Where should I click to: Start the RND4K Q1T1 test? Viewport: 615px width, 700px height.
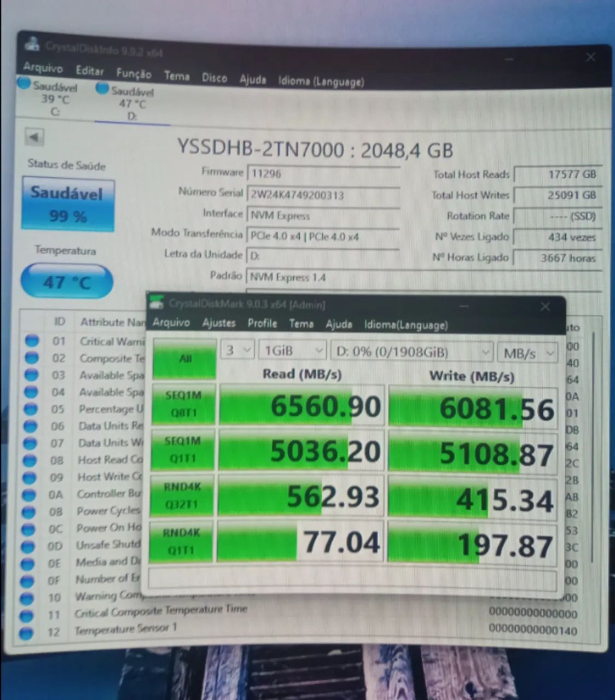pos(181,541)
